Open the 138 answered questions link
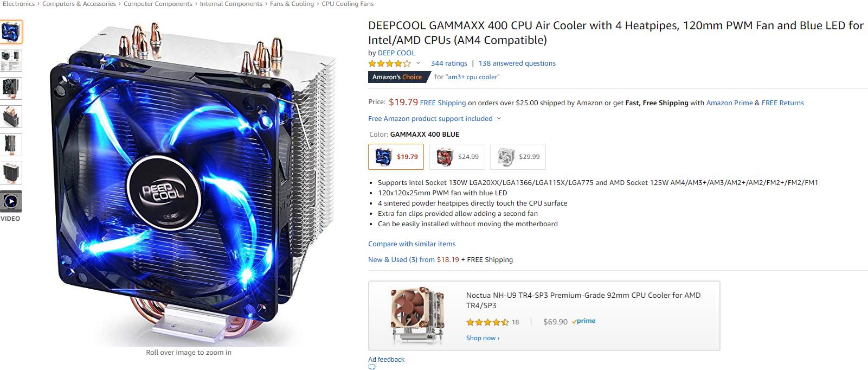 point(517,63)
